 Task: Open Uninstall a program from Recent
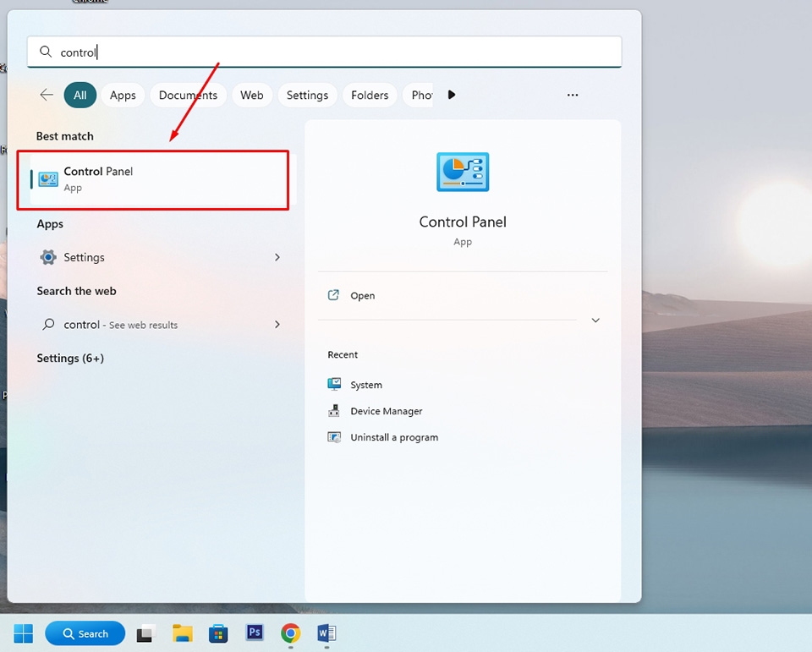[394, 437]
